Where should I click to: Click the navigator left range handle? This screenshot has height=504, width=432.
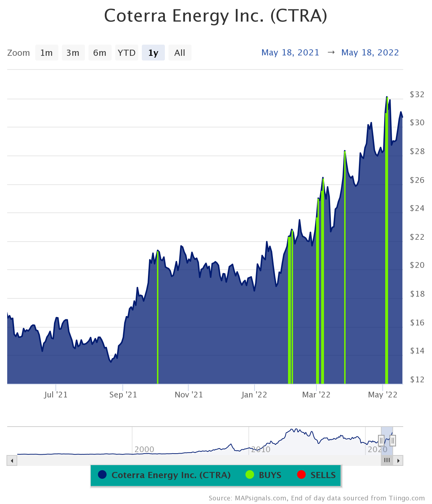pos(381,440)
